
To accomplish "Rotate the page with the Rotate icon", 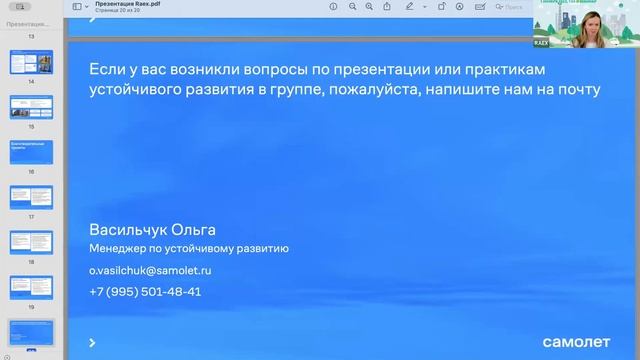I will click(441, 7).
